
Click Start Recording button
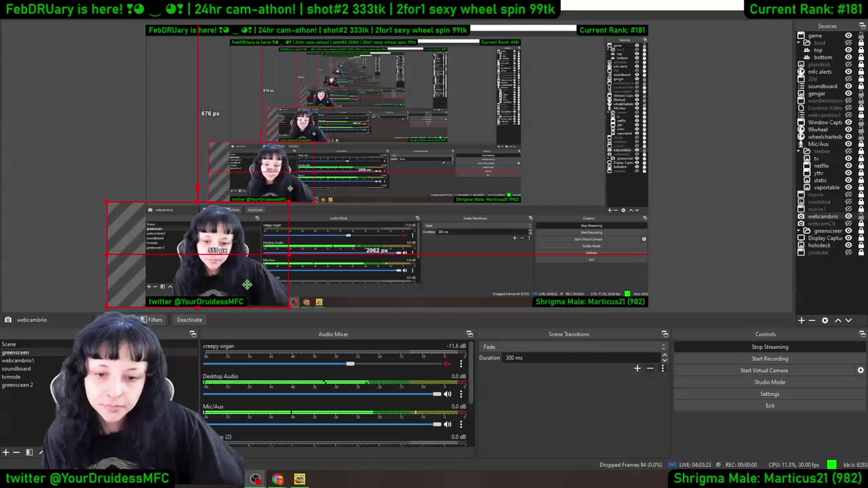[x=770, y=359]
